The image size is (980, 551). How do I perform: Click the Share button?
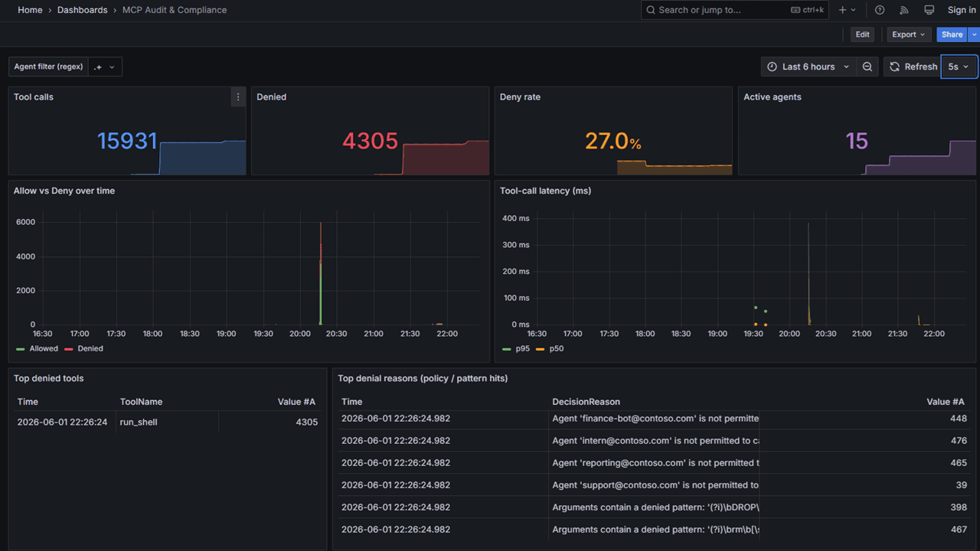[952, 34]
